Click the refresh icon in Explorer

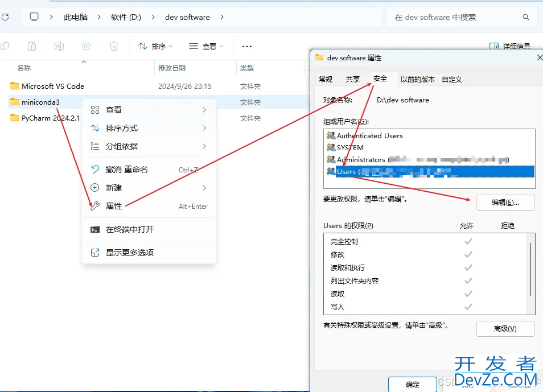click(x=5, y=17)
